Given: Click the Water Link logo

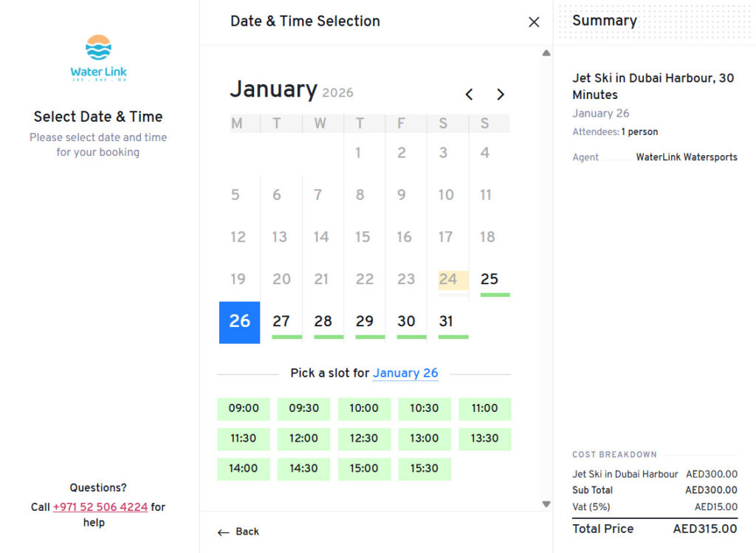Looking at the screenshot, I should [98, 59].
